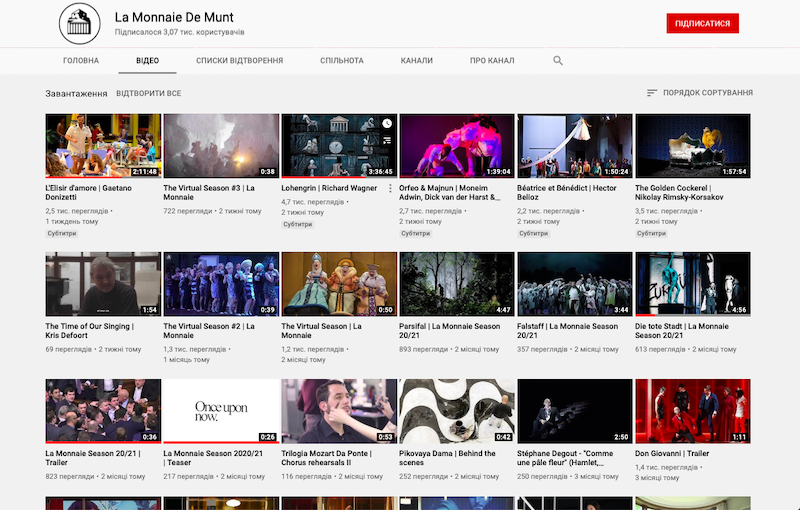Open the channel search icon
This screenshot has height=510, width=800.
[x=558, y=61]
